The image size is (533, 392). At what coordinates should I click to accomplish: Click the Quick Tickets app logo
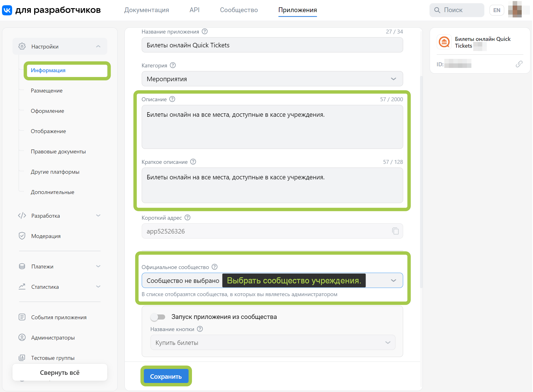(444, 42)
